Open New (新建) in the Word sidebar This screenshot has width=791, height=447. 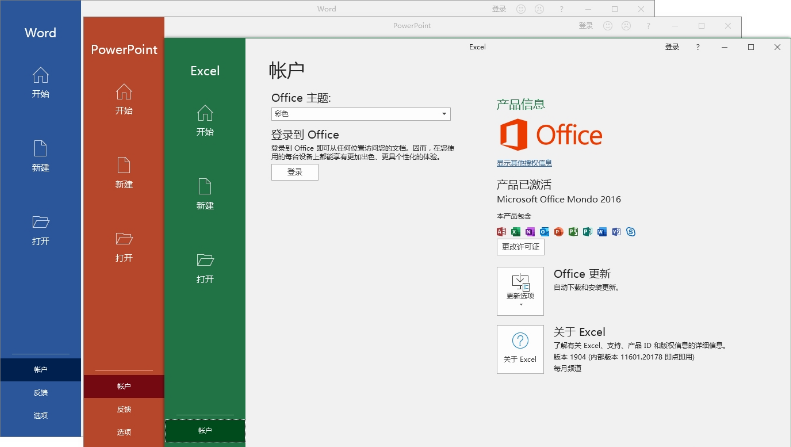click(x=40, y=156)
